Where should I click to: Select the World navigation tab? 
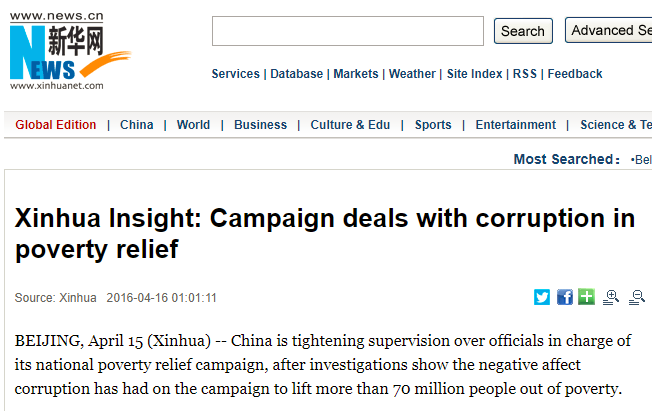click(193, 125)
